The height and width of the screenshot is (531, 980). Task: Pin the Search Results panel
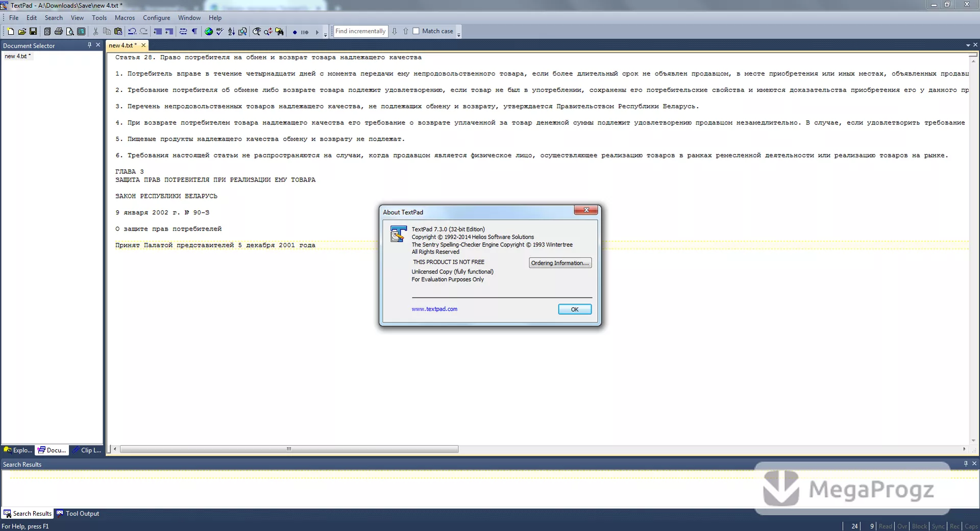966,464
